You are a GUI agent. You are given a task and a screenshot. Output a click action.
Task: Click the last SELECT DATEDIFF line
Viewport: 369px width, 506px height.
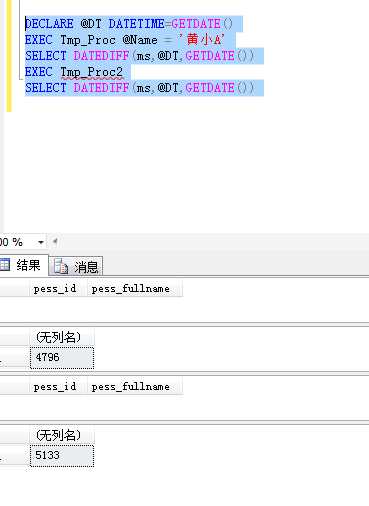pyautogui.click(x=140, y=88)
